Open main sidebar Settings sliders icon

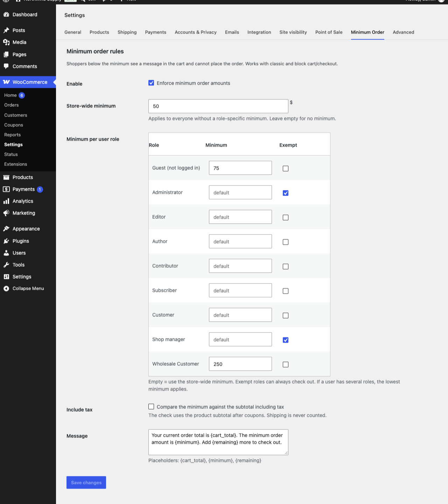pos(6,277)
